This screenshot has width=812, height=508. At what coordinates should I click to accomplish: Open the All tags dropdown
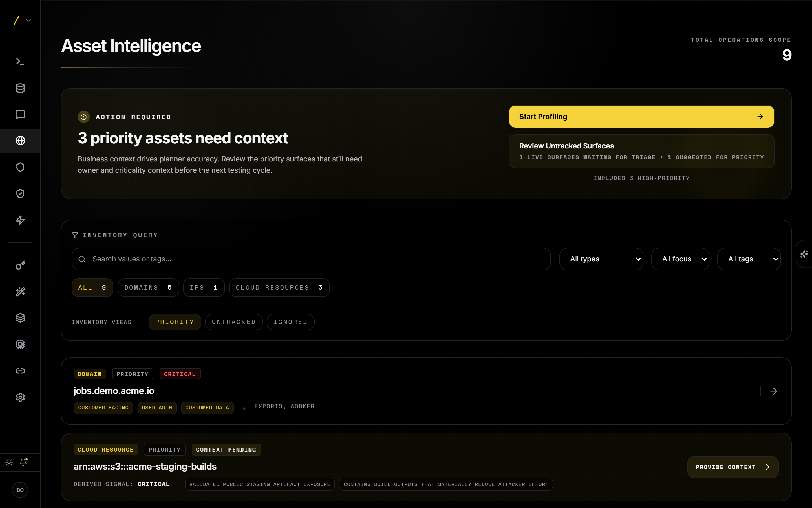[749, 259]
